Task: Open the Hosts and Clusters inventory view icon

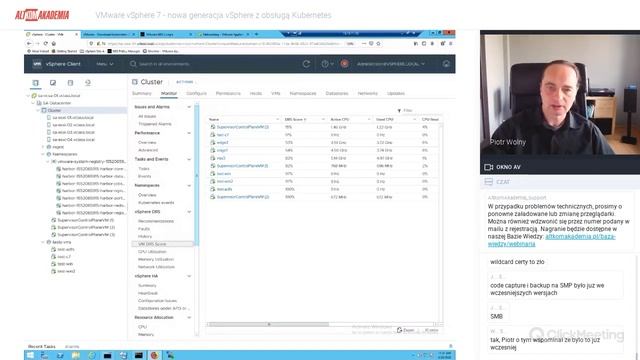Action: point(36,83)
